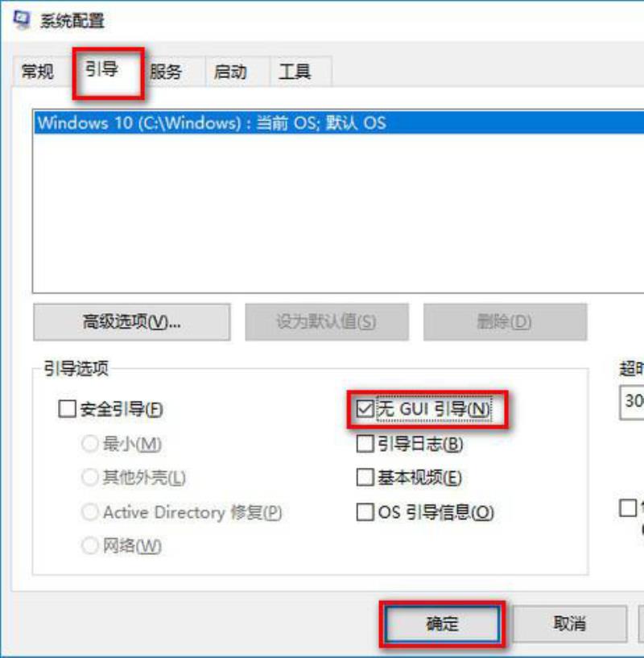Tick the 基本视频 checkbox
This screenshot has width=644, height=658.
point(365,477)
